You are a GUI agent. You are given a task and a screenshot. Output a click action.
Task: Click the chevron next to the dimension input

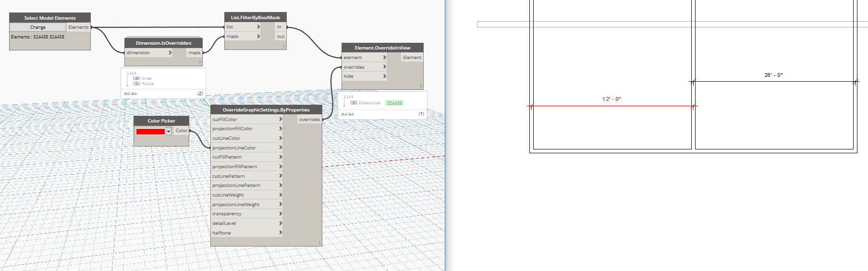coord(170,53)
